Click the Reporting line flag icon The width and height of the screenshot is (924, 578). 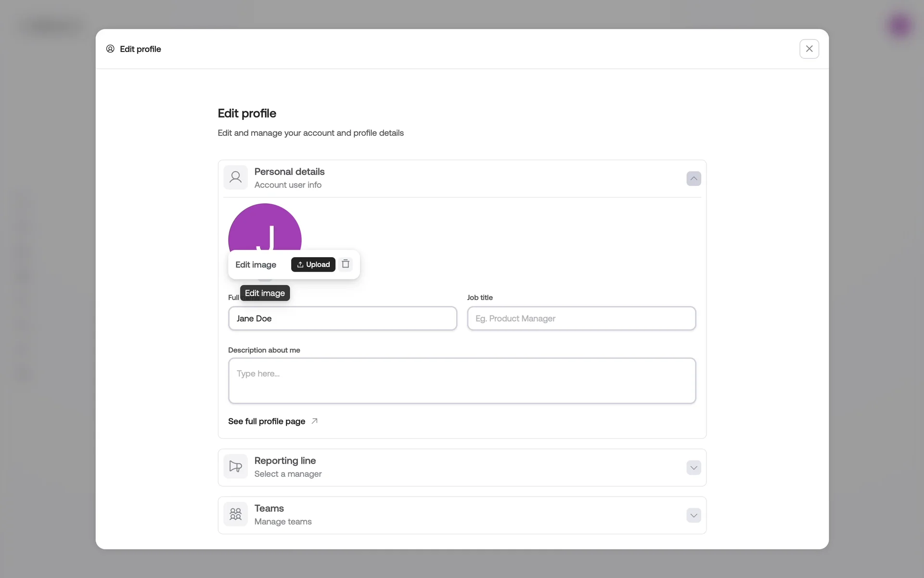click(x=235, y=466)
